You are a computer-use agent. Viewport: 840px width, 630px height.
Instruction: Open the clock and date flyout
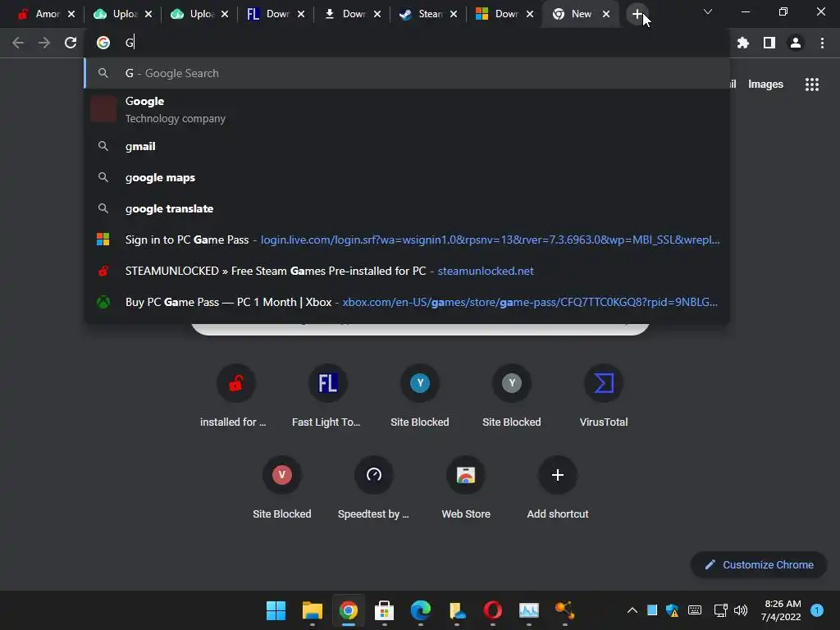[781, 610]
